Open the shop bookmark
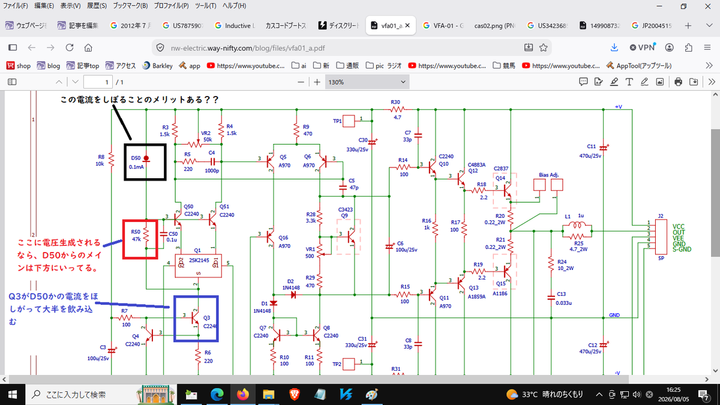 click(x=19, y=66)
